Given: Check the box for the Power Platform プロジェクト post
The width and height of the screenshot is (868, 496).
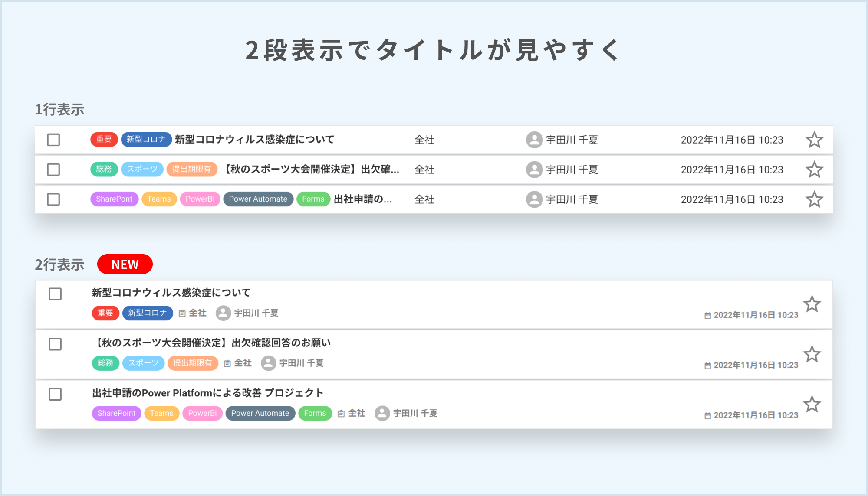Looking at the screenshot, I should (55, 394).
